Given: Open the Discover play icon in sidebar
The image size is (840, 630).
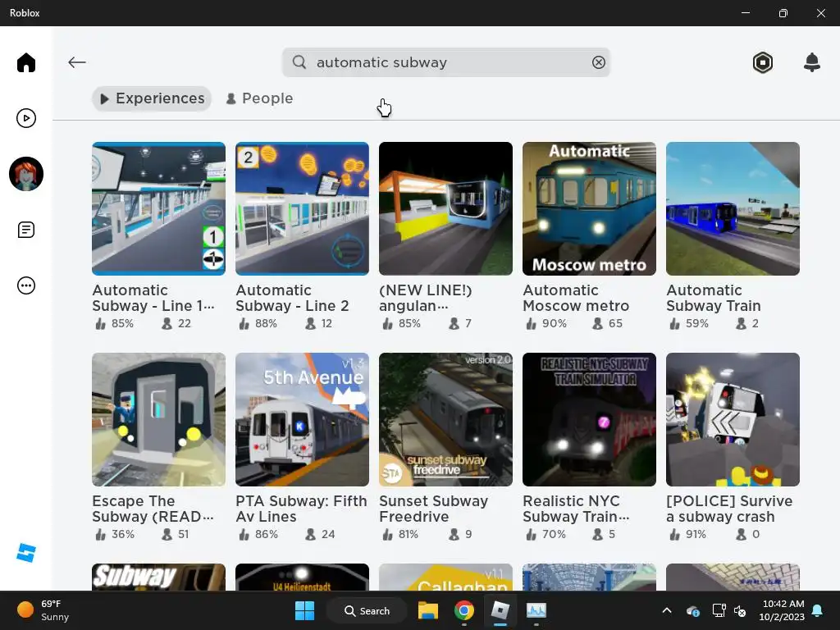Looking at the screenshot, I should (x=25, y=118).
